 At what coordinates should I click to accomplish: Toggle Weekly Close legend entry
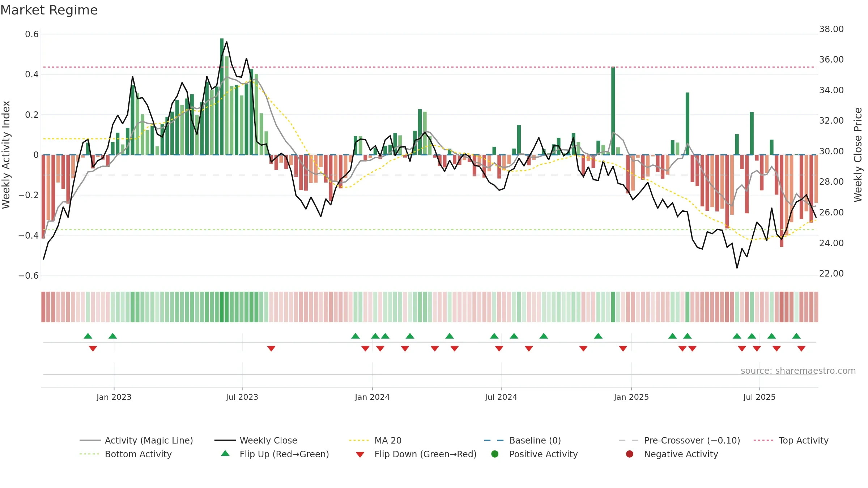click(256, 440)
